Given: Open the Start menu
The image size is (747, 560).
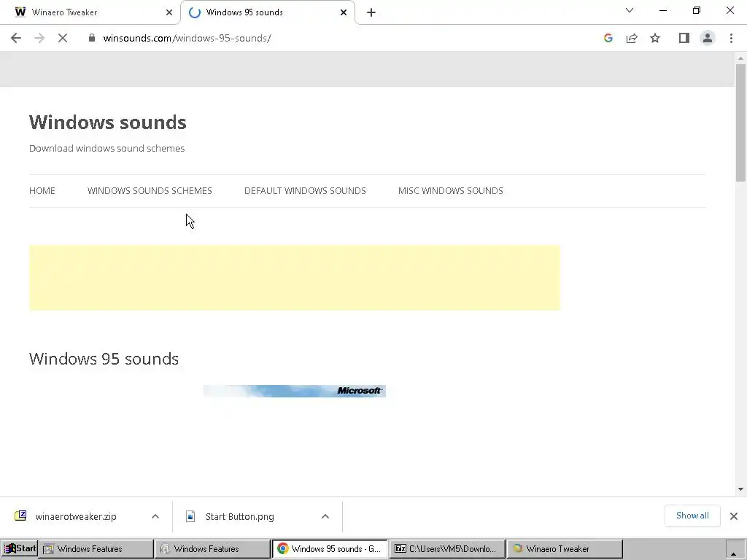Looking at the screenshot, I should click(x=19, y=548).
